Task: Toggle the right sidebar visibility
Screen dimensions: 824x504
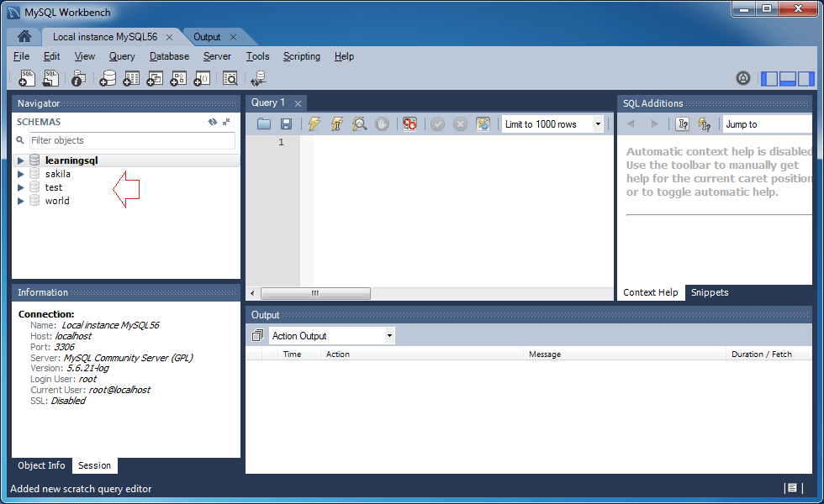Action: click(x=806, y=79)
